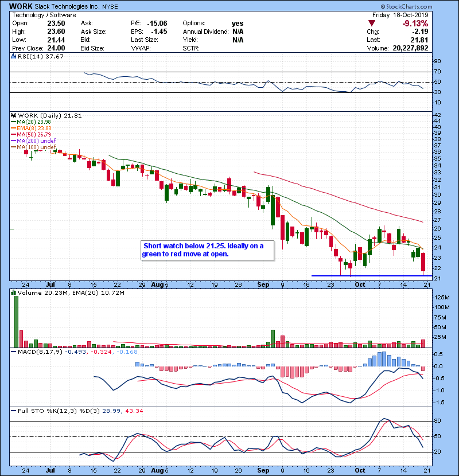Select the Open value 23.50
Screen dimensions: 459x476
[56, 24]
